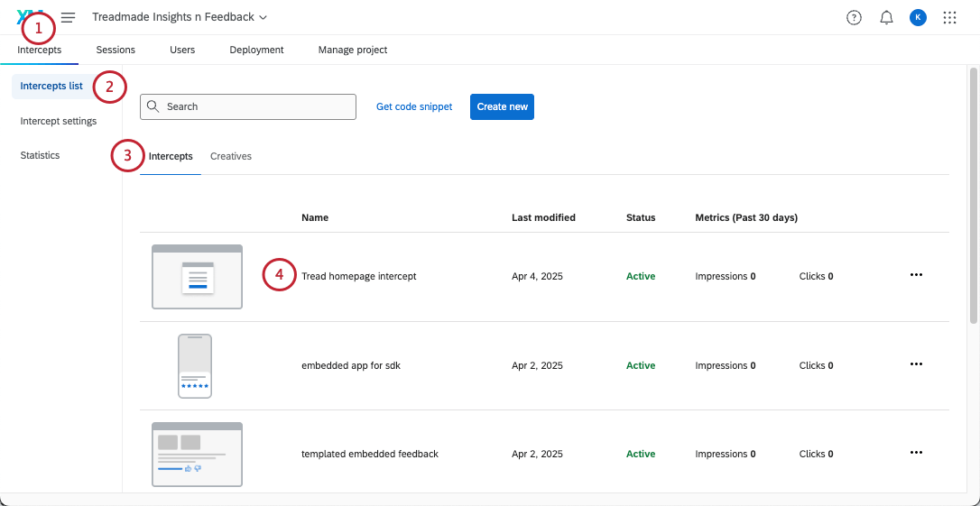Open options menu for Tread homepage intercept
This screenshot has width=980, height=506.
pos(916,275)
